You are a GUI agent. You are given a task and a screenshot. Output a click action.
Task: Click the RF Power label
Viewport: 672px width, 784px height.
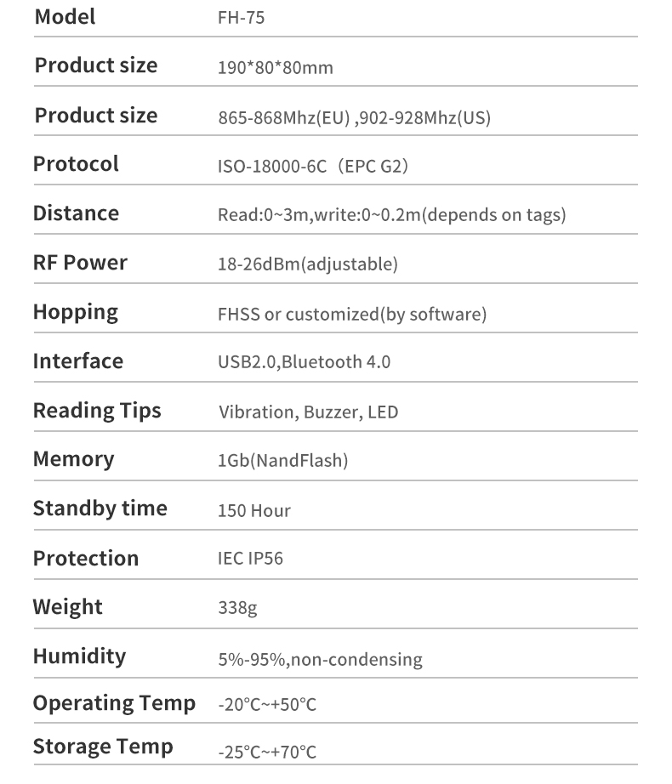(80, 263)
